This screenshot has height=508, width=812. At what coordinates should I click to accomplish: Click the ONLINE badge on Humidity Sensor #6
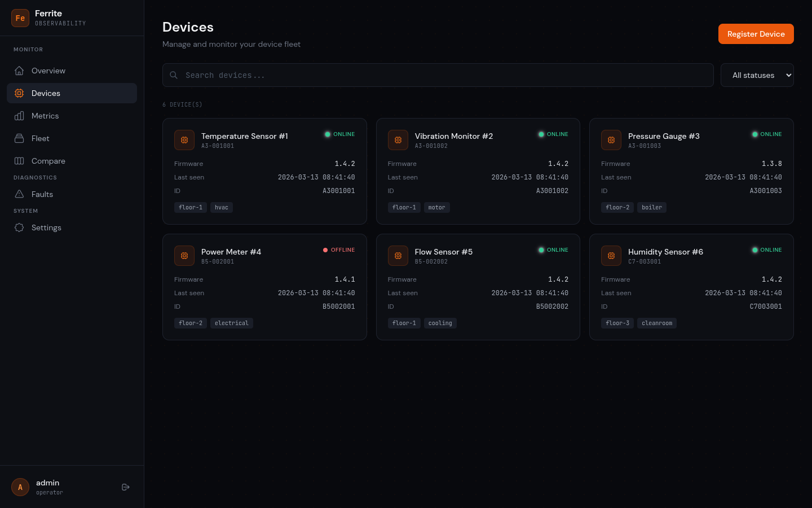tap(766, 250)
